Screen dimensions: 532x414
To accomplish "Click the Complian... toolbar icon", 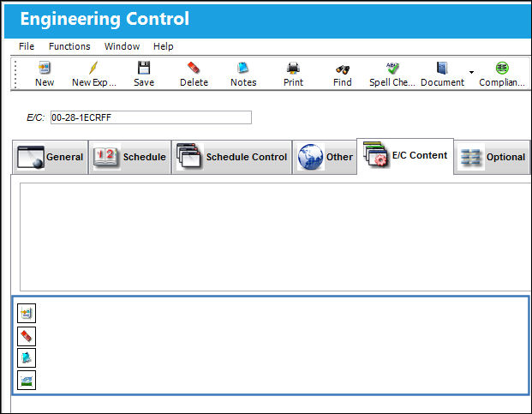I will 502,68.
